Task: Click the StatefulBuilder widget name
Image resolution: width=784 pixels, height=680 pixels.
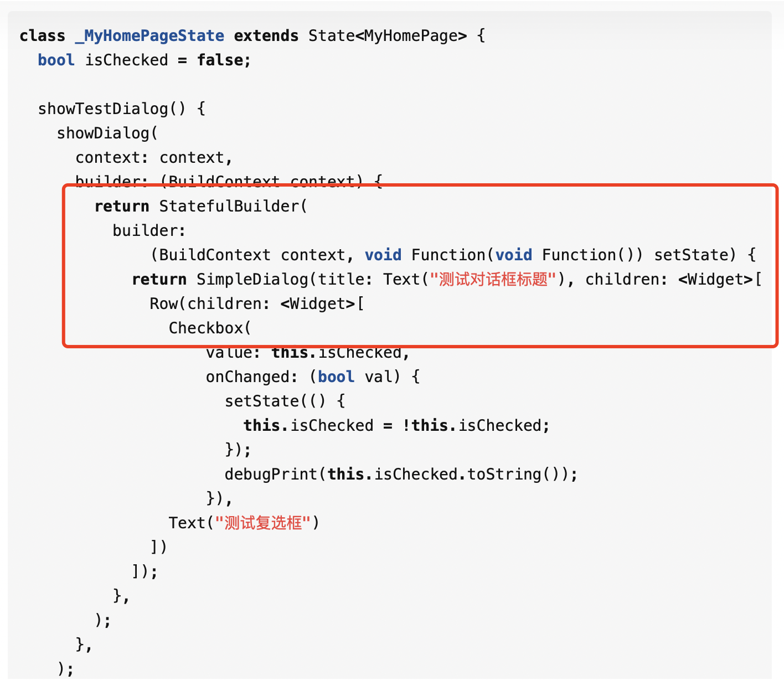Action: click(229, 207)
